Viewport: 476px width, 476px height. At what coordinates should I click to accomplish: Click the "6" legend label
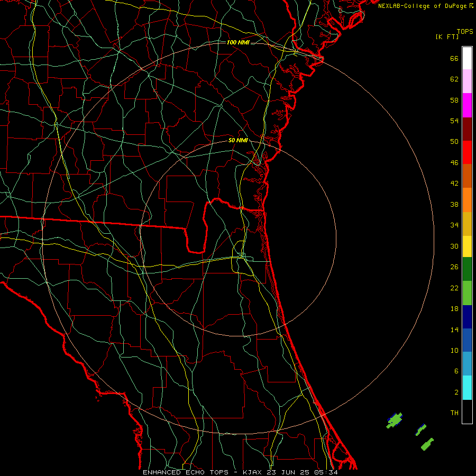tap(456, 371)
